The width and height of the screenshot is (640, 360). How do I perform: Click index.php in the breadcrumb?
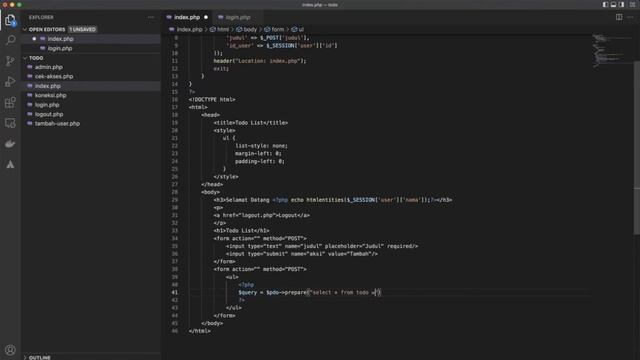coord(189,29)
